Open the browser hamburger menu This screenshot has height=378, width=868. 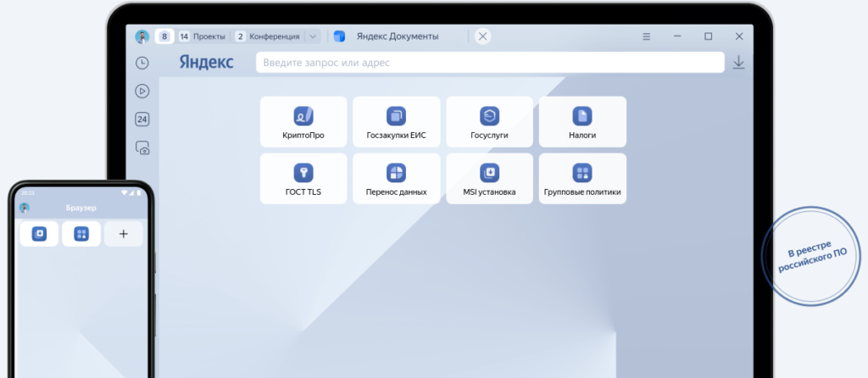(647, 36)
